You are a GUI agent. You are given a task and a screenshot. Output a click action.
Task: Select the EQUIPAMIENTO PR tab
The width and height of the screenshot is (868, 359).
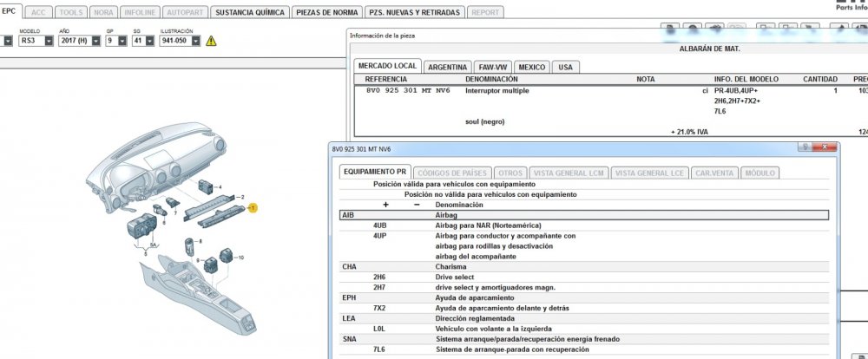click(374, 173)
